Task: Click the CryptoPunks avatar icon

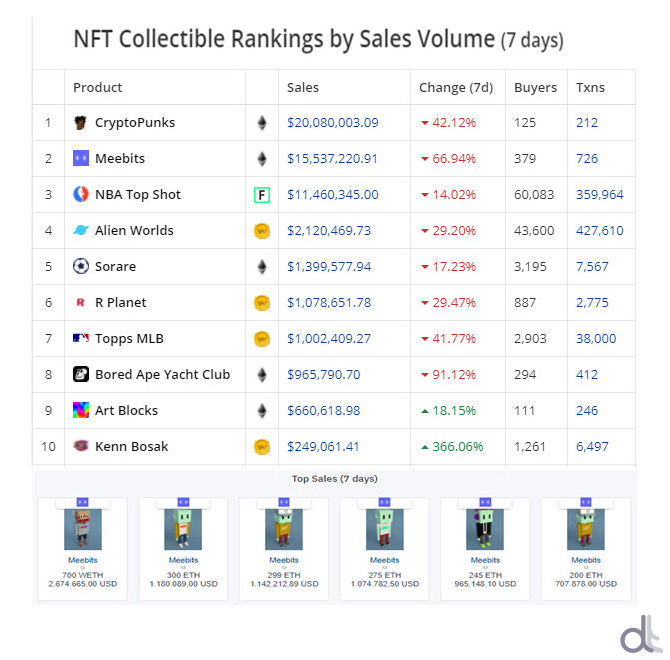Action: click(80, 123)
